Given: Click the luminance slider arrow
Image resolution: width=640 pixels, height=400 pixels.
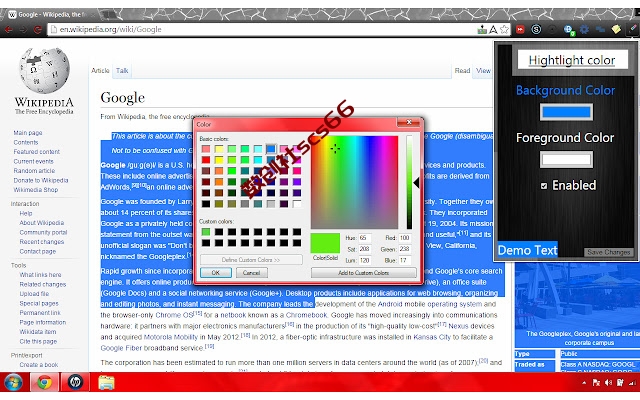Looking at the screenshot, I should 416,183.
